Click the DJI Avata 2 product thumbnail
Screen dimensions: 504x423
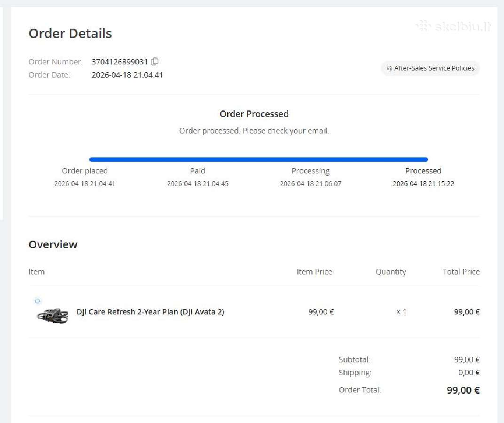click(52, 315)
